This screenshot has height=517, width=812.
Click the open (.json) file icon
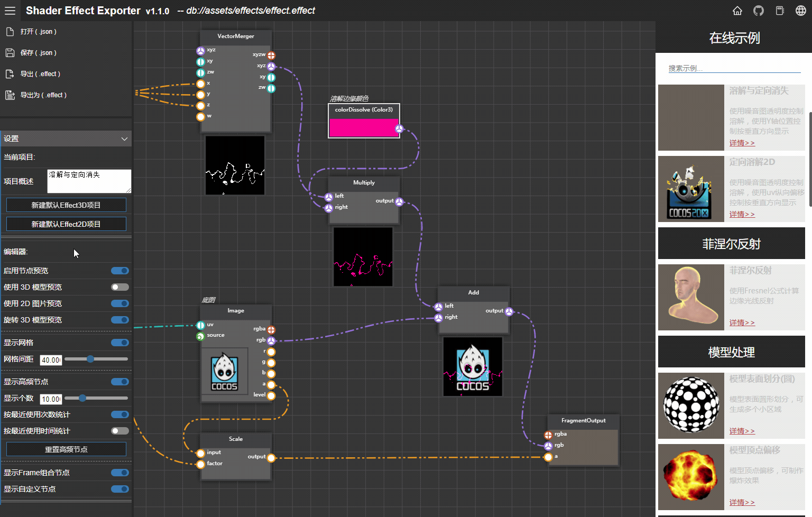click(x=10, y=32)
